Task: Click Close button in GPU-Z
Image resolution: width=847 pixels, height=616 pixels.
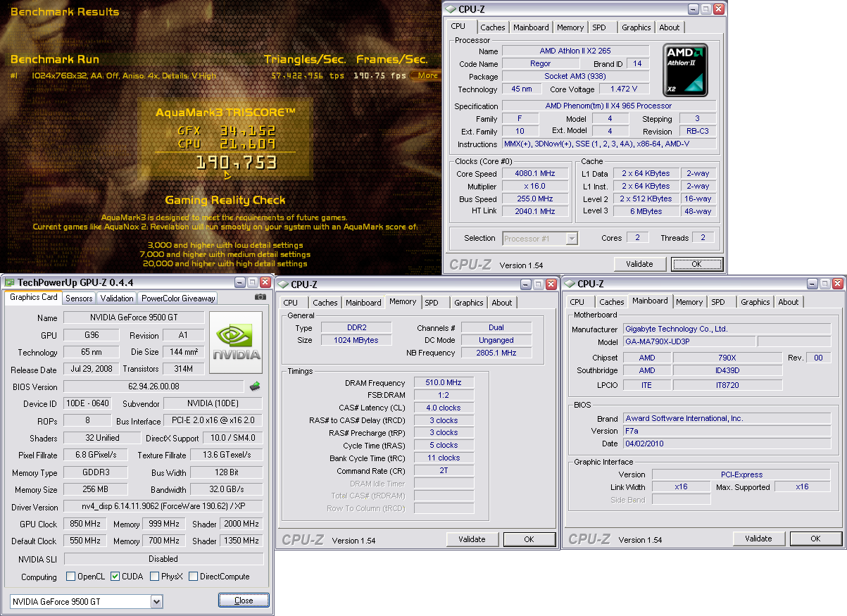Action: click(x=244, y=601)
